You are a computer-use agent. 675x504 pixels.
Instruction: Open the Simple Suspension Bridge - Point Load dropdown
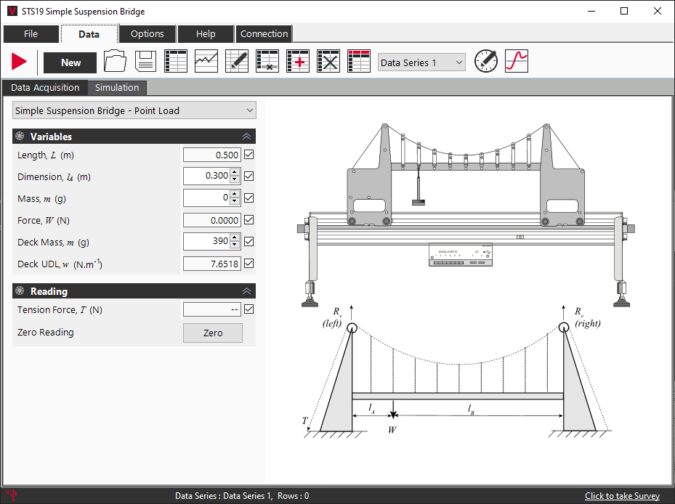coord(134,110)
